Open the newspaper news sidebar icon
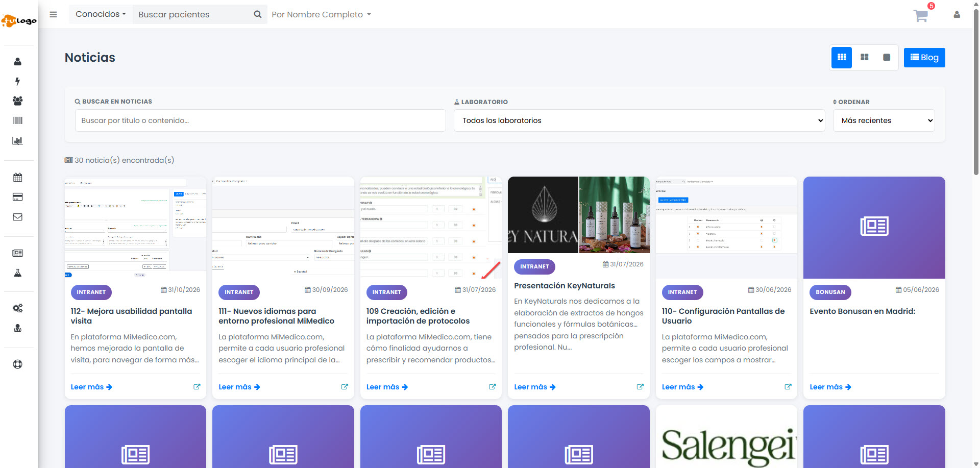This screenshot has height=468, width=980. (x=18, y=253)
